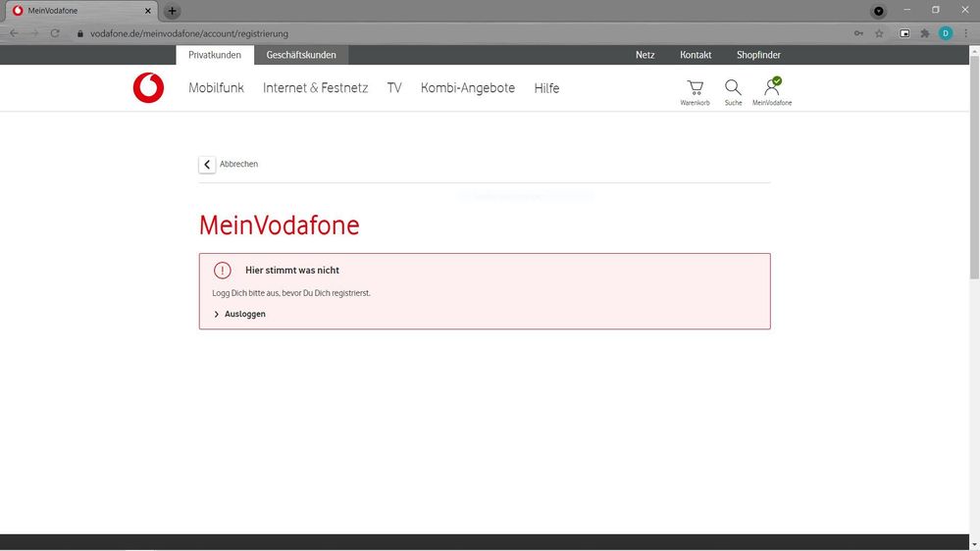Open the saved passwords key icon
The image size is (980, 551).
point(858,33)
